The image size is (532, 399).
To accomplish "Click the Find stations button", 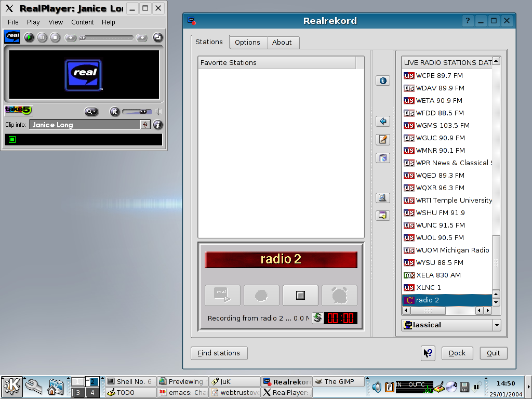I will [x=219, y=353].
